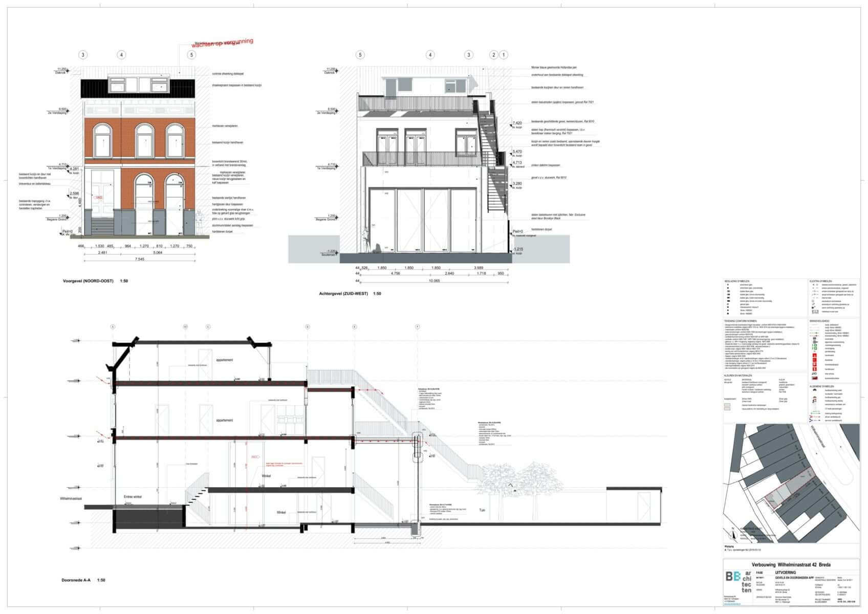Click the red 'wachten op vergunning' annotation
This screenshot has height=614, width=868.
point(222,43)
